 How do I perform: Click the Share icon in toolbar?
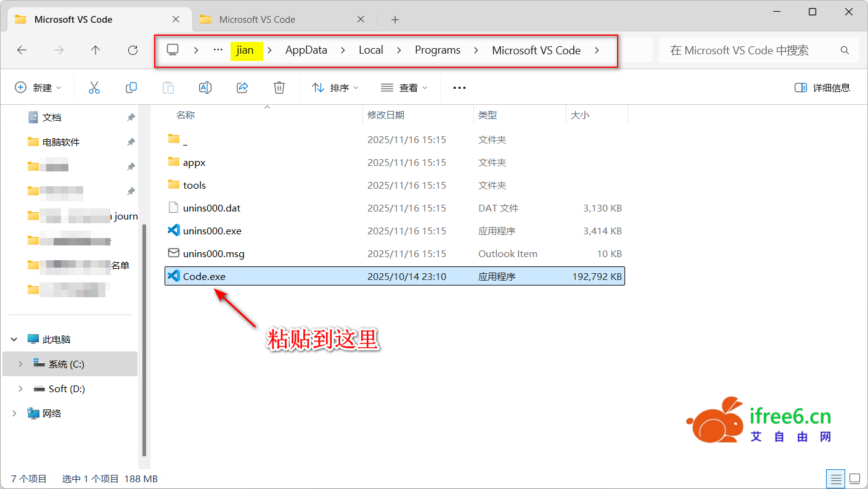[242, 88]
